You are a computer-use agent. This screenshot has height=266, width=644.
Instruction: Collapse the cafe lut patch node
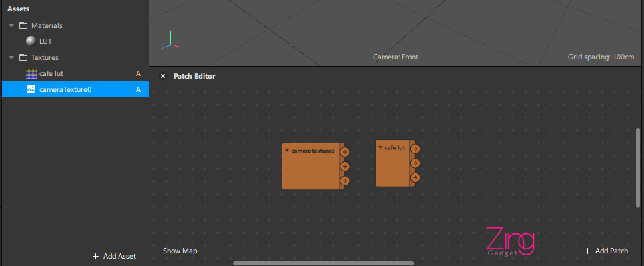pos(380,147)
